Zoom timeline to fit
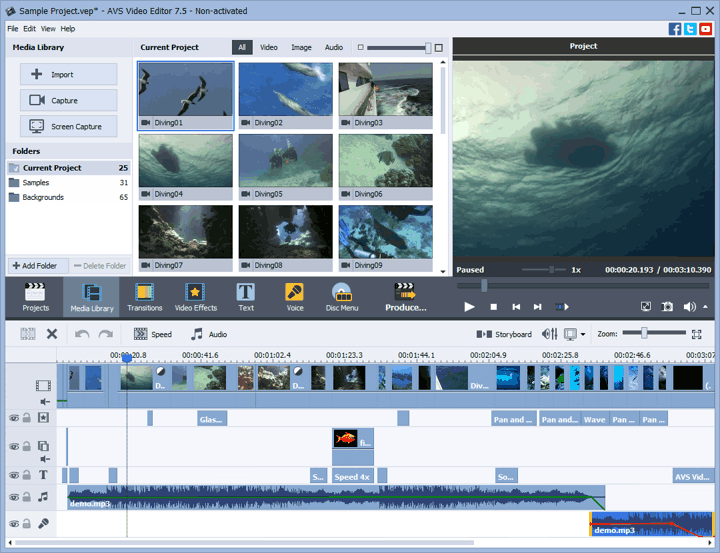720x553 pixels. coord(696,334)
